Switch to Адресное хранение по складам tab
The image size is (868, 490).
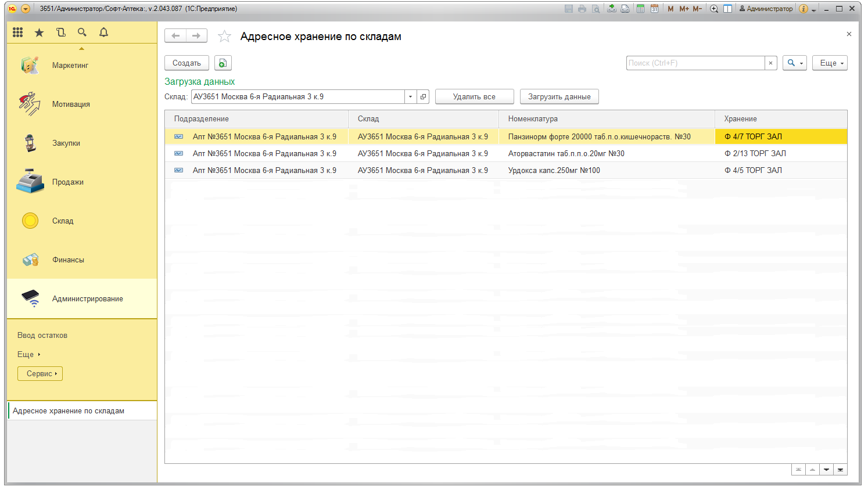pos(69,411)
